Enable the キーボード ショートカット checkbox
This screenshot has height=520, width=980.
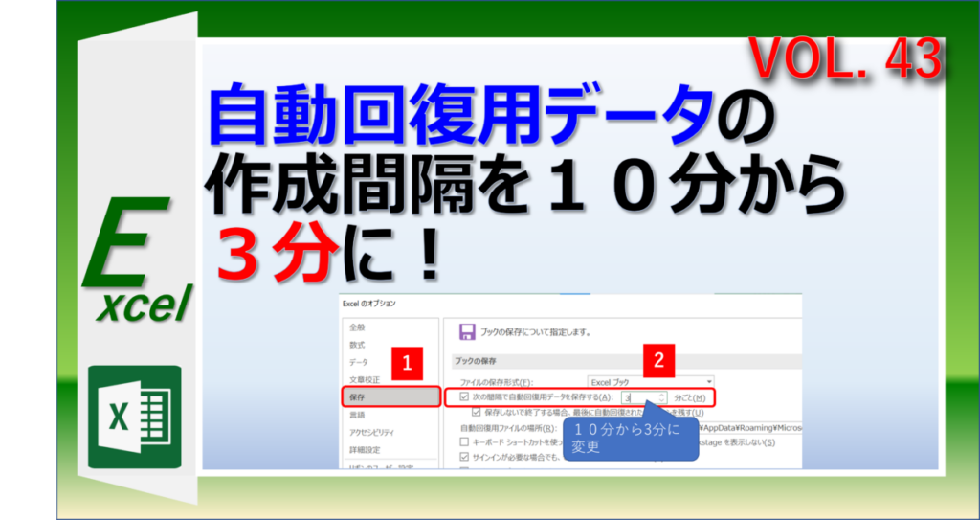(464, 442)
